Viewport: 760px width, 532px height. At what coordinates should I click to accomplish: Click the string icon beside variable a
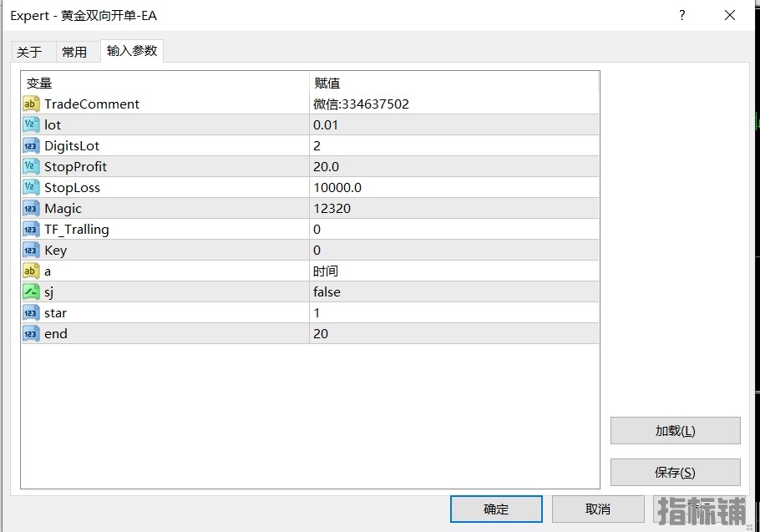31,271
